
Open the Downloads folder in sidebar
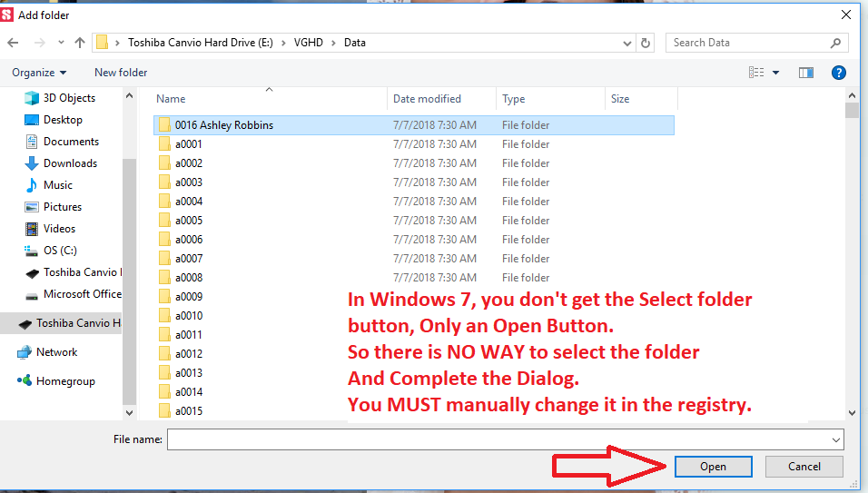click(x=70, y=163)
